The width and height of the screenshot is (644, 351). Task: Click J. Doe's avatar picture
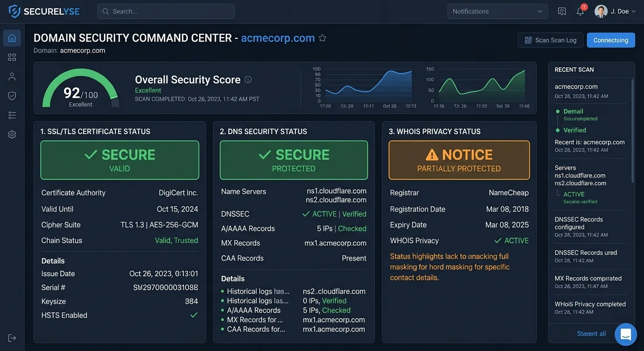pyautogui.click(x=601, y=11)
